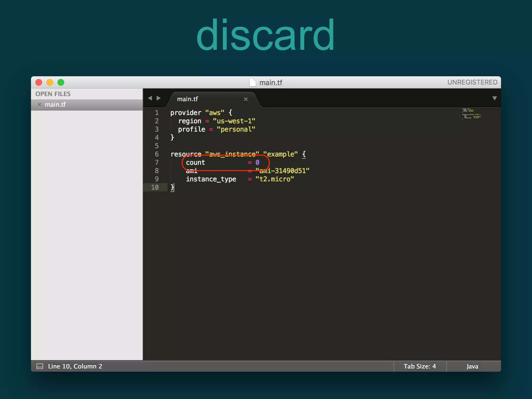The width and height of the screenshot is (532, 399).
Task: Click the "example" resource name string
Action: click(x=281, y=154)
